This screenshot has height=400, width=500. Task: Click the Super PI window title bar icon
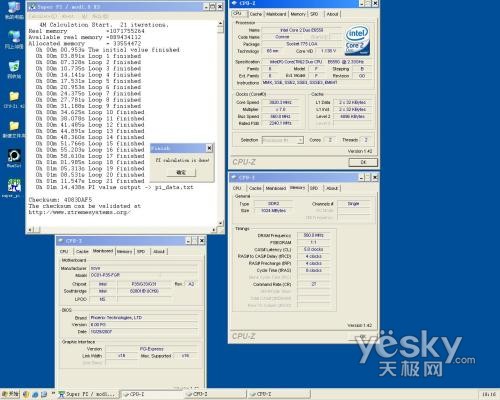coord(32,6)
